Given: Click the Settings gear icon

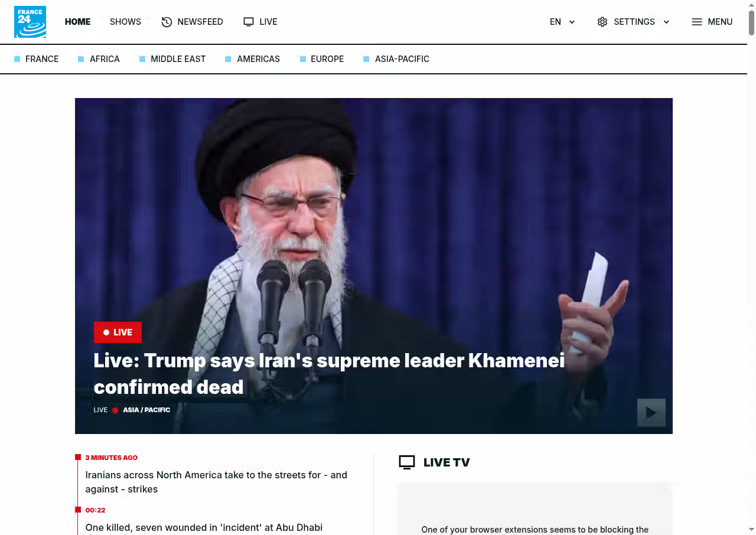Looking at the screenshot, I should (x=602, y=22).
